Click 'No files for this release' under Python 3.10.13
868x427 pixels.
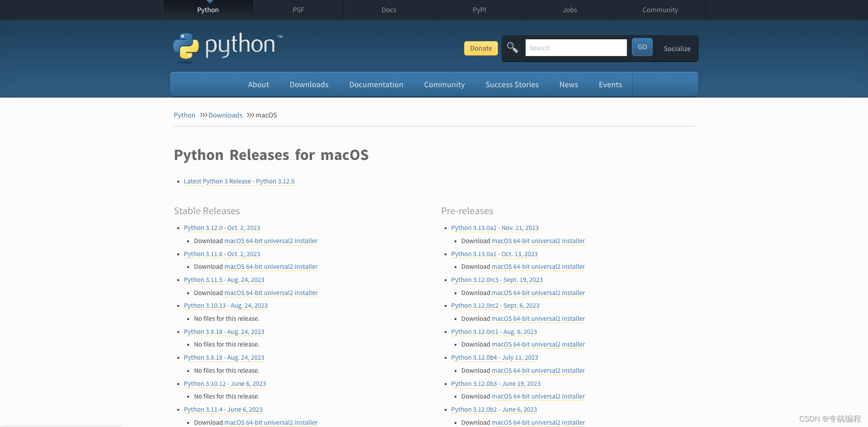click(x=227, y=319)
